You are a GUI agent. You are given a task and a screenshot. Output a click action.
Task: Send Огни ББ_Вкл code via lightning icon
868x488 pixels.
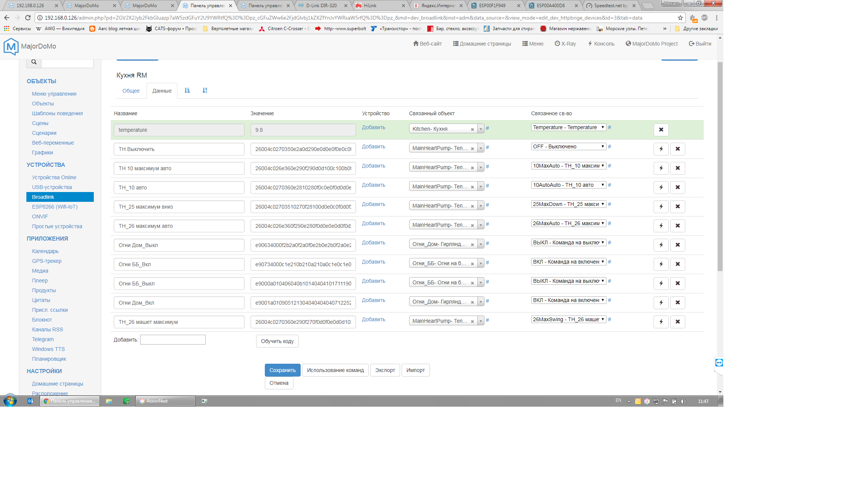(x=661, y=264)
